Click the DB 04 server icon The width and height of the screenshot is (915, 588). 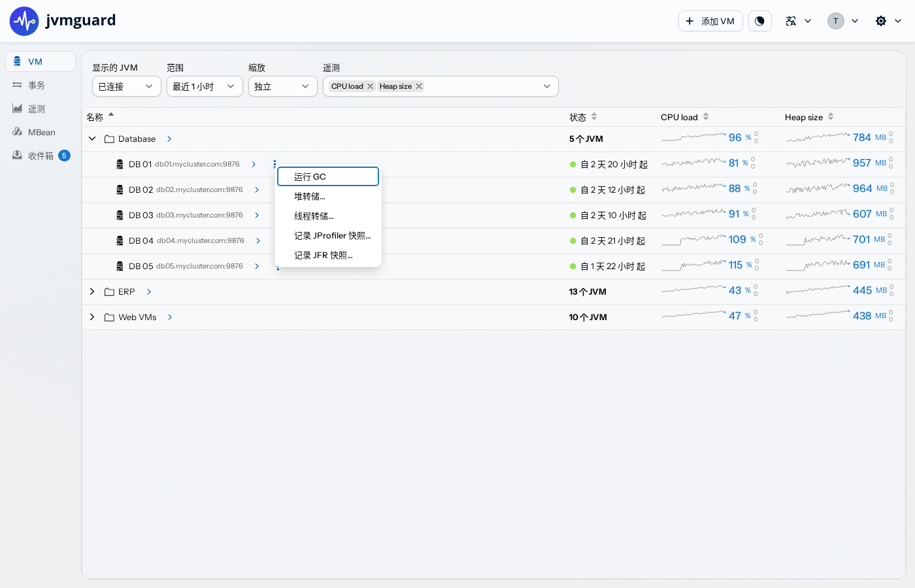click(x=120, y=240)
